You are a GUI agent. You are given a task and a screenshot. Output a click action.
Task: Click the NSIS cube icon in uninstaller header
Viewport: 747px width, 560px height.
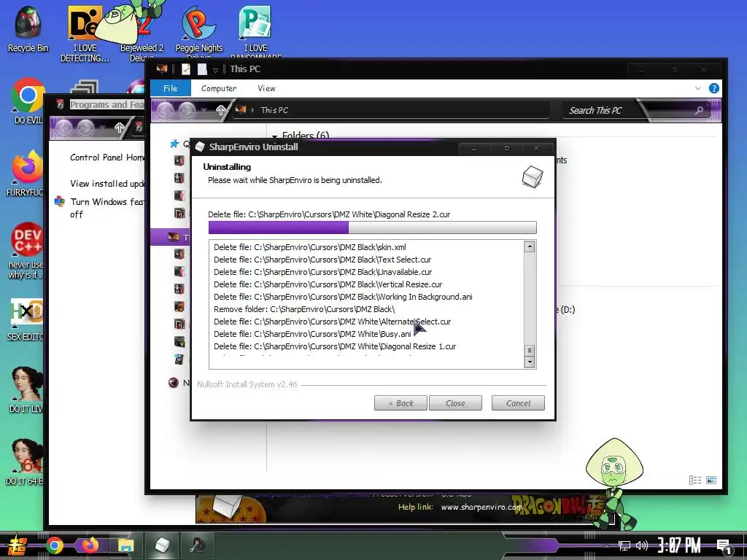pyautogui.click(x=532, y=177)
